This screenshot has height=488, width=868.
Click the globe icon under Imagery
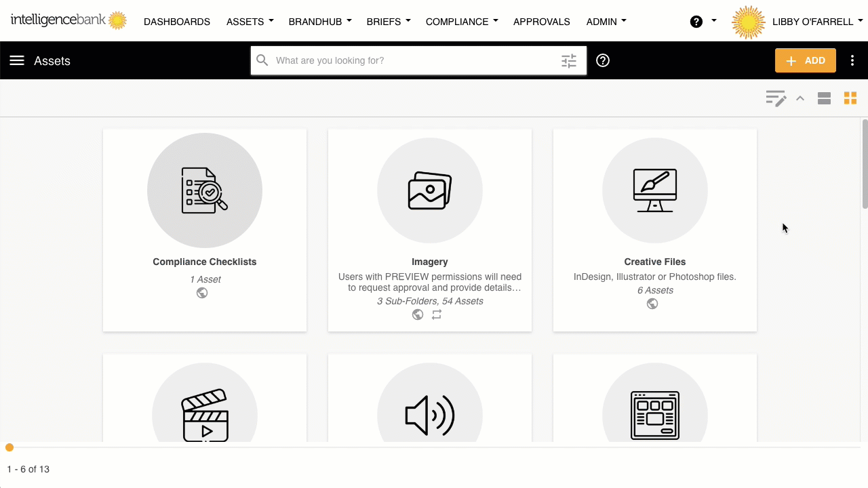[x=418, y=314]
